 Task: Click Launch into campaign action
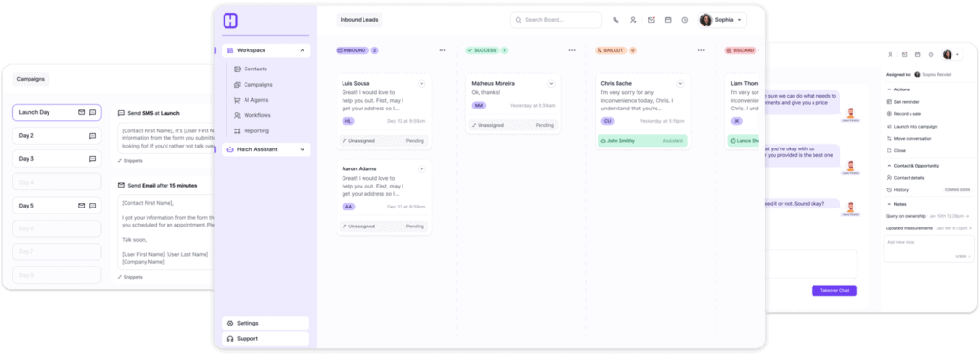pyautogui.click(x=911, y=127)
